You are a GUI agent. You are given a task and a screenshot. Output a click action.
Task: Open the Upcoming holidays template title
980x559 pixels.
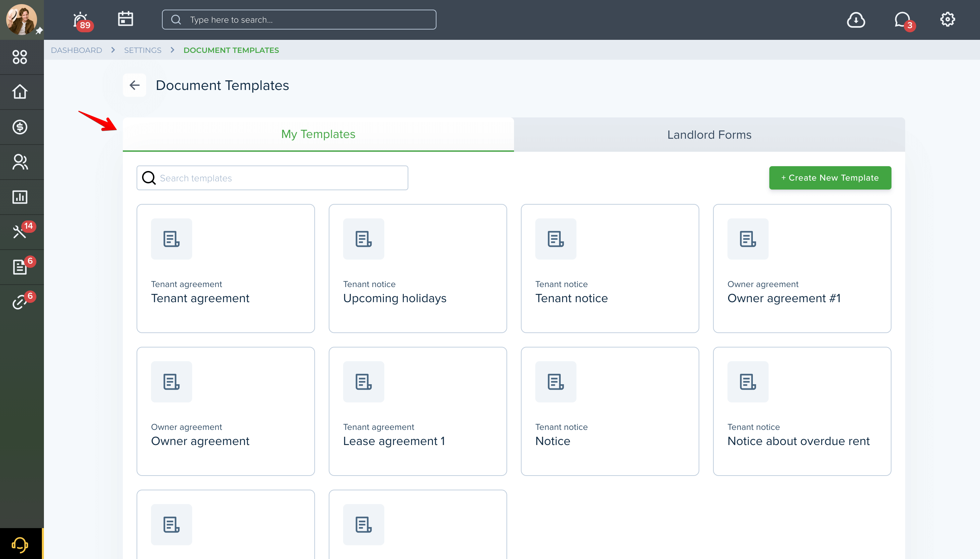pyautogui.click(x=395, y=298)
